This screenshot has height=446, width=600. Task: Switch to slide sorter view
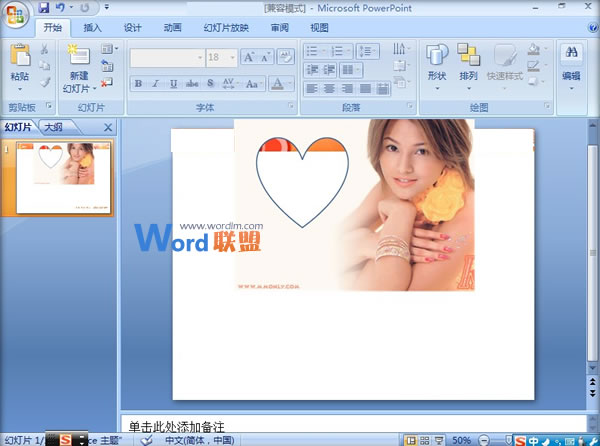424,441
